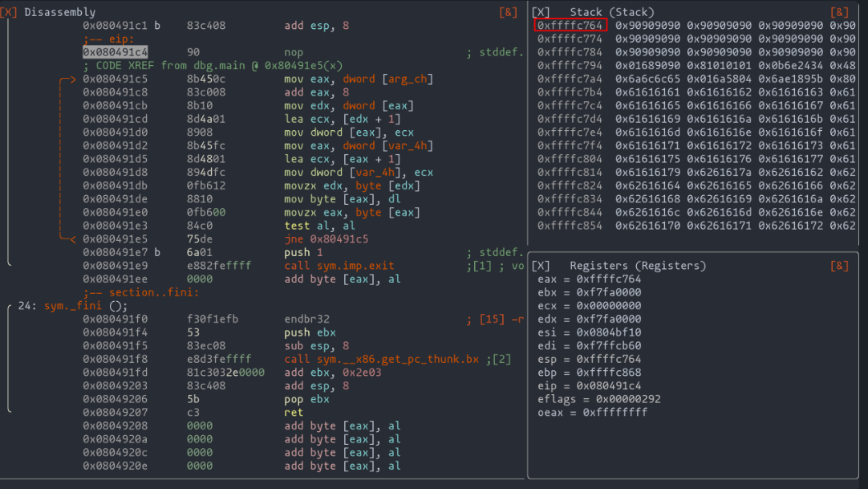Screen dimensions: 868x489
Task: Close the Registers panel with [X]
Action: tap(541, 266)
